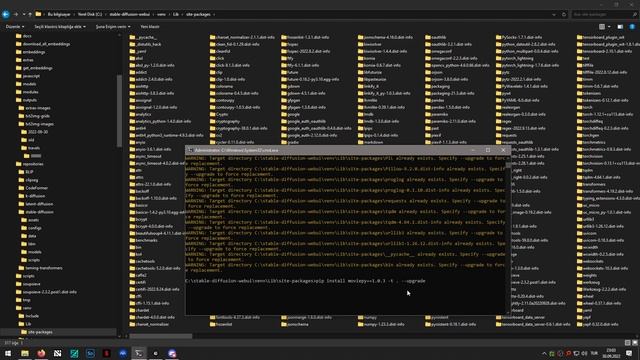The image size is (640, 360).
Task: Click the change view icon
Action: point(602,27)
